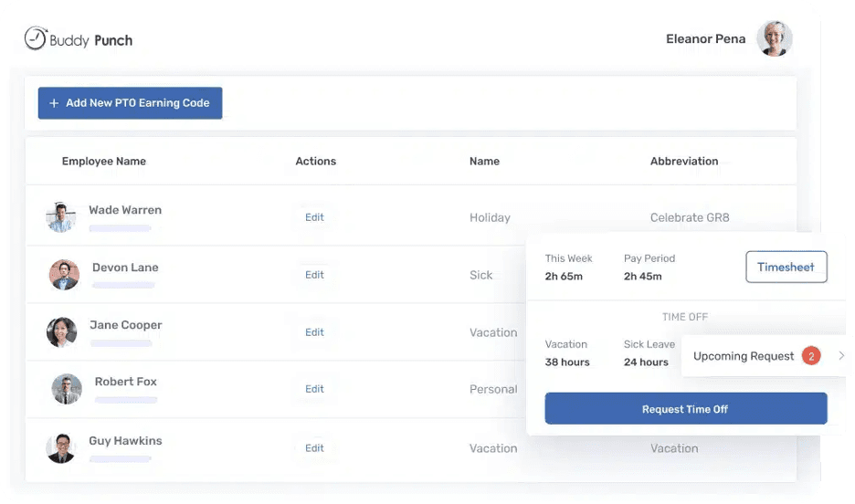Edit Jane Cooper's Vacation entry
This screenshot has width=855, height=504.
[x=314, y=332]
